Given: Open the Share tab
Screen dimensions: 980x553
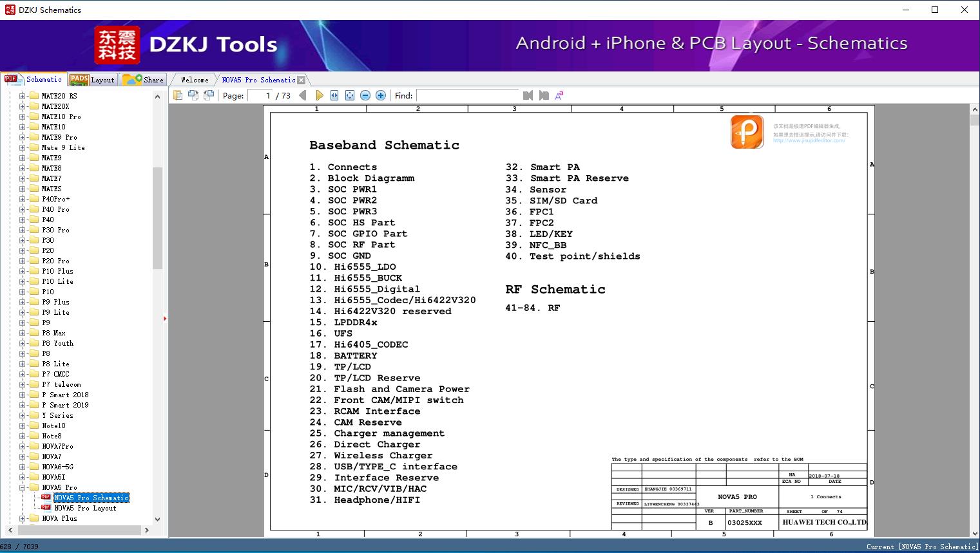Looking at the screenshot, I should [143, 80].
